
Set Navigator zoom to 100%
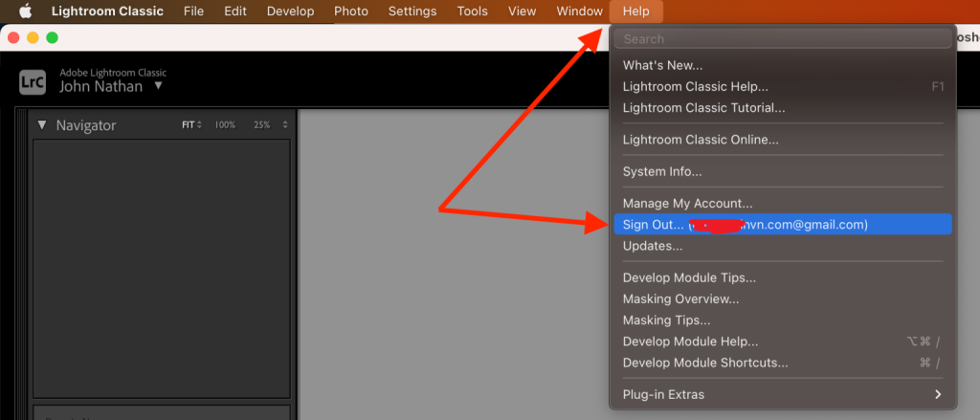point(225,125)
